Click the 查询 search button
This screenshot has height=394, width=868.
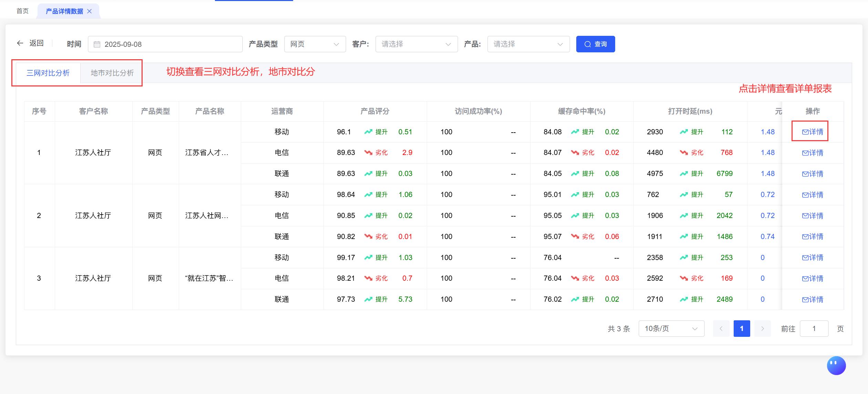coord(596,44)
